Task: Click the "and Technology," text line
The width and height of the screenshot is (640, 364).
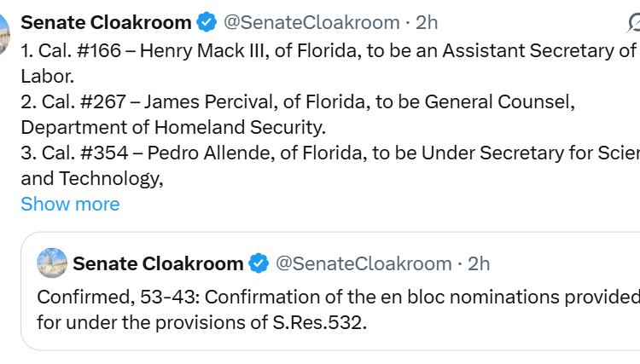Action: click(x=91, y=178)
